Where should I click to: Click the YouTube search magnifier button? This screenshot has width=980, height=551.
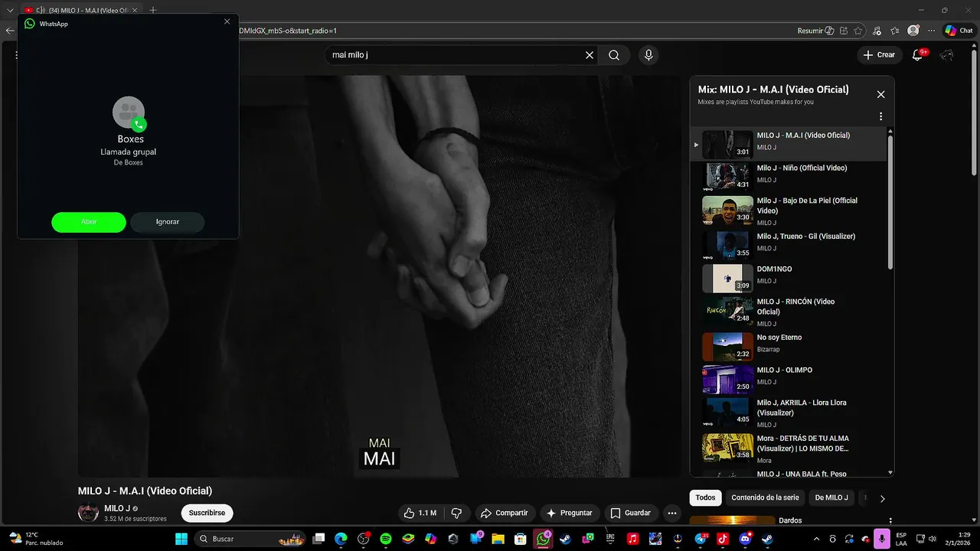614,55
